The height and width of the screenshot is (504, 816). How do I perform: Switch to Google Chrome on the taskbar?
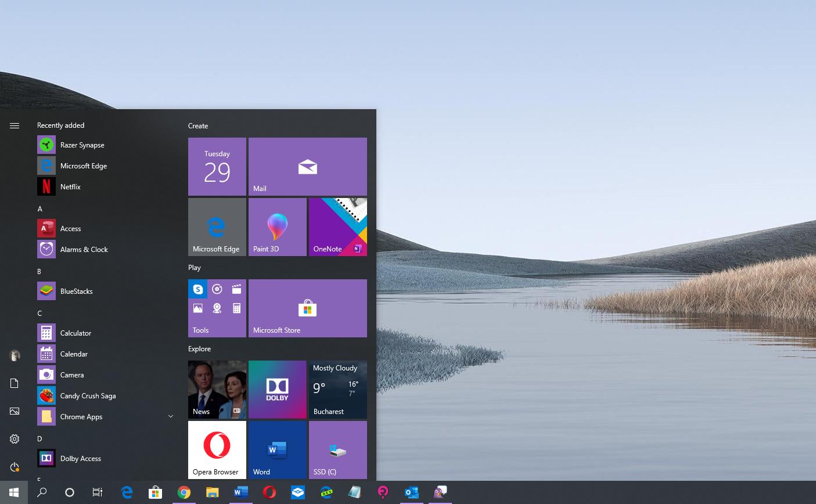click(x=184, y=492)
